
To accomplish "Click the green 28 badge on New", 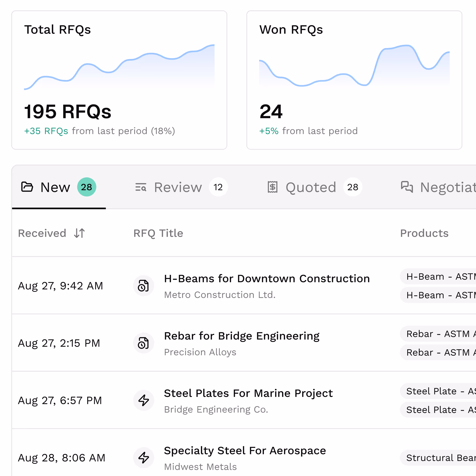I will coord(87,187).
